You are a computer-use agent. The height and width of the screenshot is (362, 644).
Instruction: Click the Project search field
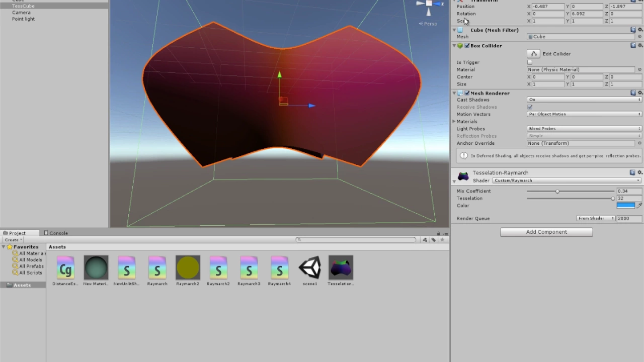[356, 240]
